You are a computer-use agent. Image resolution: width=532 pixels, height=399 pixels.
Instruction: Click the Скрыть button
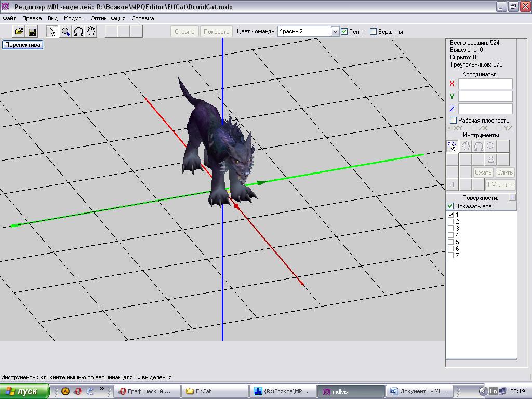184,32
